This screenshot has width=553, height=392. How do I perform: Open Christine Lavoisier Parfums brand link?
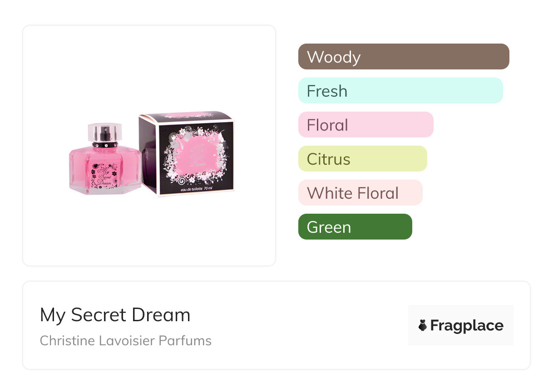pyautogui.click(x=125, y=340)
